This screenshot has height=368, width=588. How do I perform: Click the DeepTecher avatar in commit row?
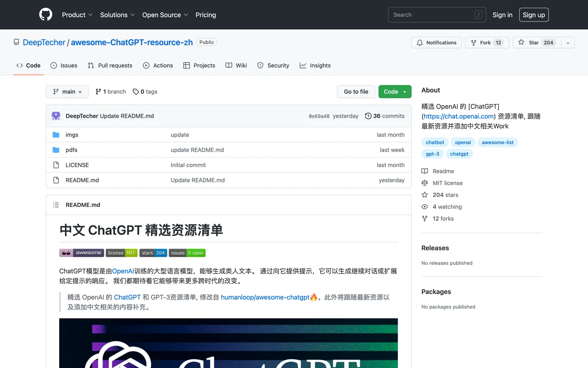(x=56, y=116)
